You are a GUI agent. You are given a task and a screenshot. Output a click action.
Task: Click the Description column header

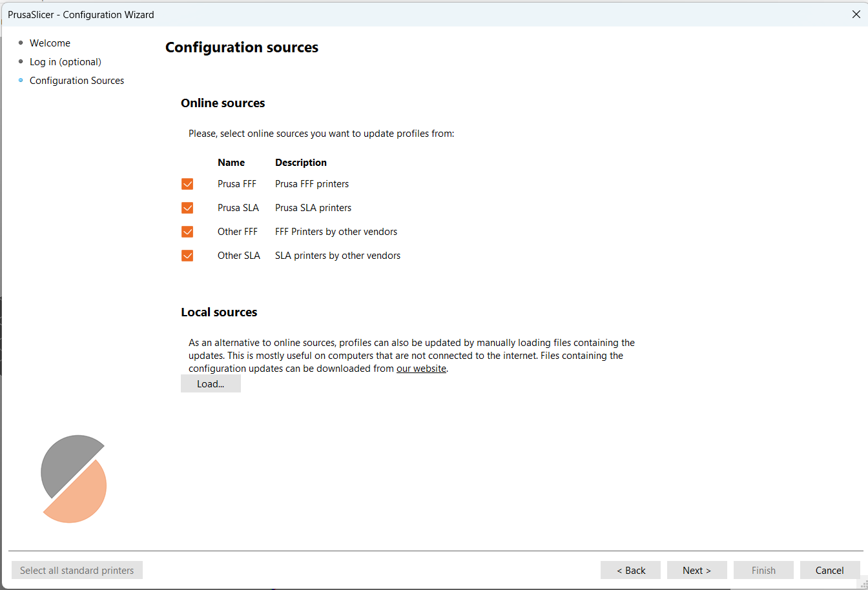pyautogui.click(x=301, y=163)
